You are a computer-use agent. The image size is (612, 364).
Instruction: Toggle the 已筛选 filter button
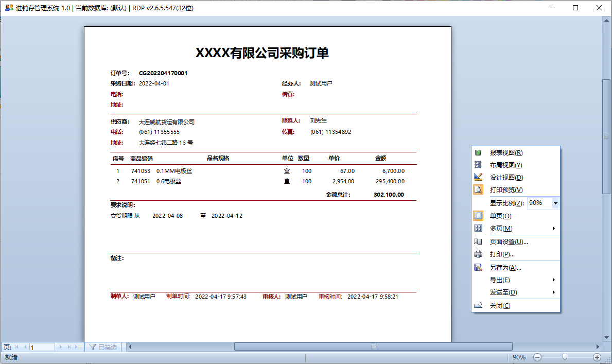103,347
